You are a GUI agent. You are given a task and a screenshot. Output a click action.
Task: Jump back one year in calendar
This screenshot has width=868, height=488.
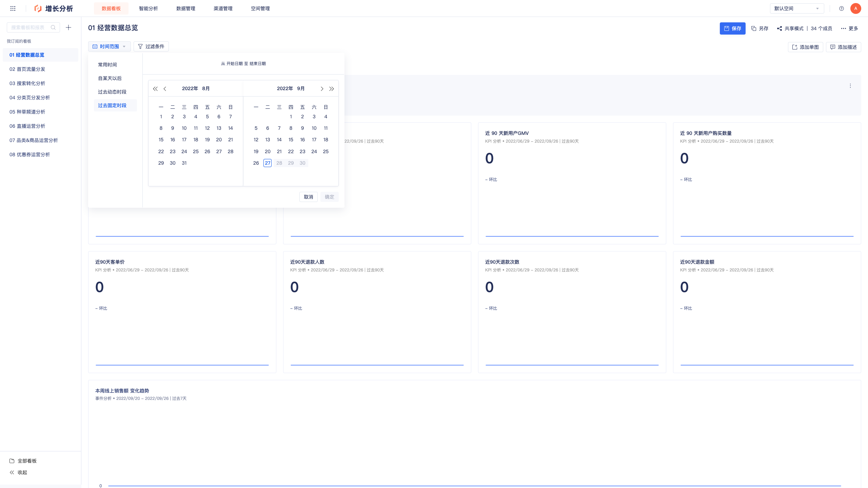pyautogui.click(x=155, y=89)
